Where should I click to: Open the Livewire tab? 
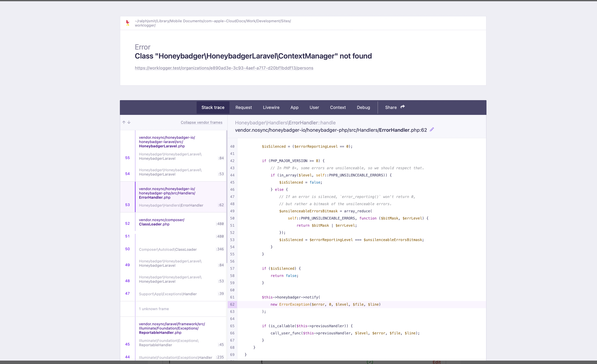271,108
